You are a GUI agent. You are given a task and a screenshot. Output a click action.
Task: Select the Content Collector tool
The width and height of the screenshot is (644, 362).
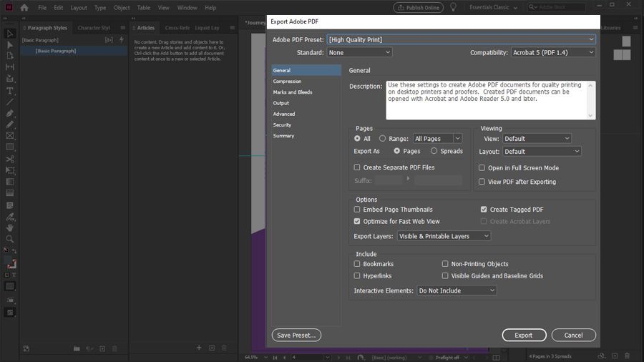coord(10,79)
